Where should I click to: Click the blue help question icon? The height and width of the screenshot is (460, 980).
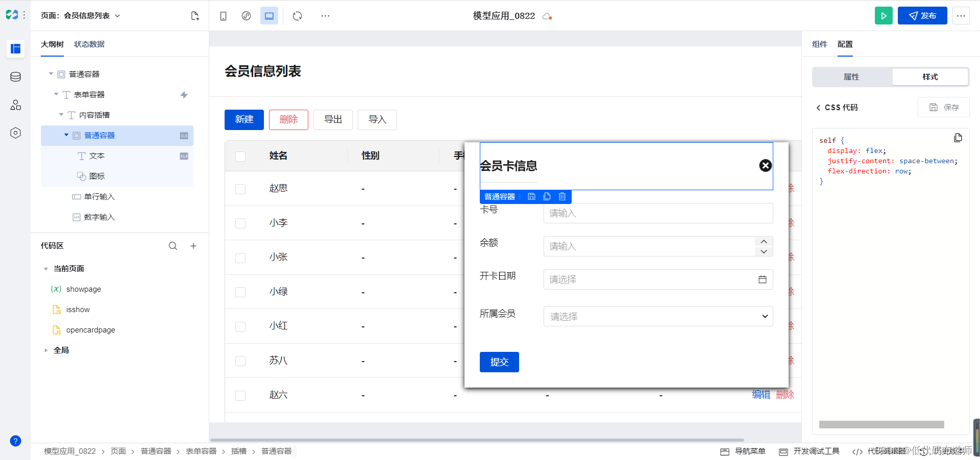(16, 441)
